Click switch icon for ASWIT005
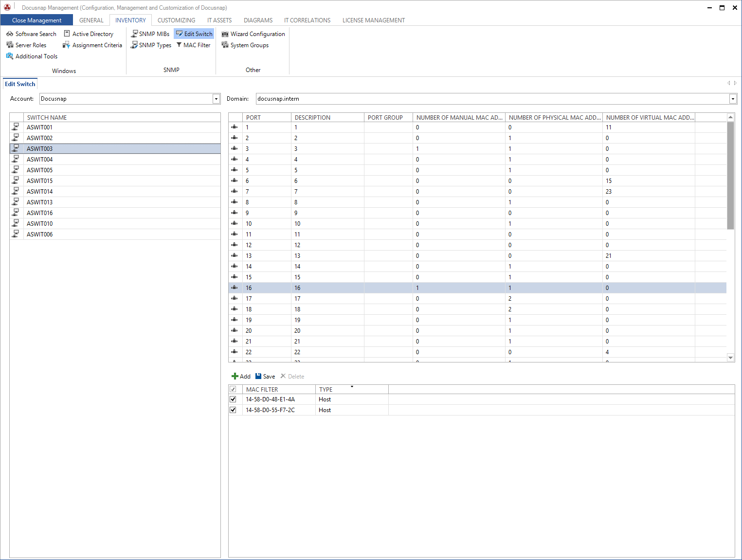Viewport: 742px width, 560px height. point(16,170)
